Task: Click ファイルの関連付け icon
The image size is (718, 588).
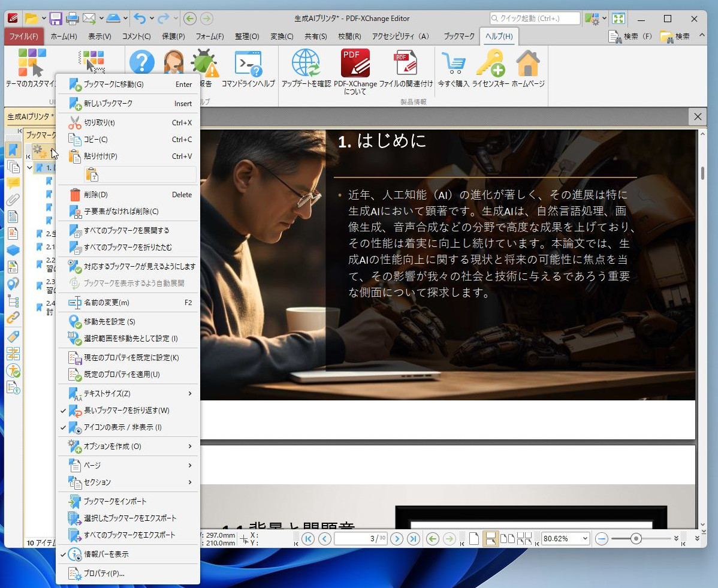Action: point(406,68)
